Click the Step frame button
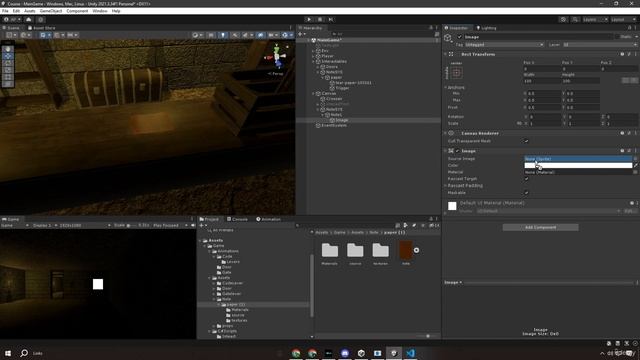640x360 pixels. [331, 19]
